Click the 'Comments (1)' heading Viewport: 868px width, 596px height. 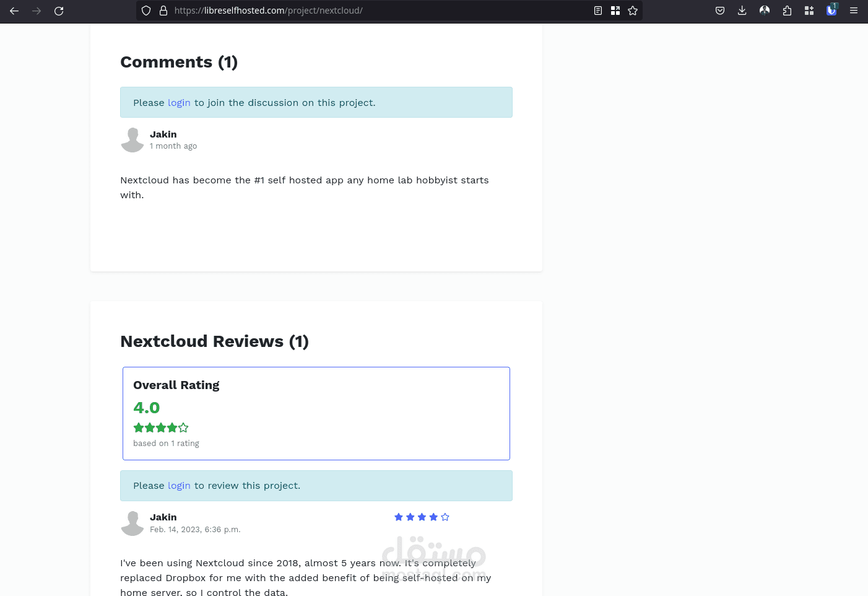[x=179, y=62]
